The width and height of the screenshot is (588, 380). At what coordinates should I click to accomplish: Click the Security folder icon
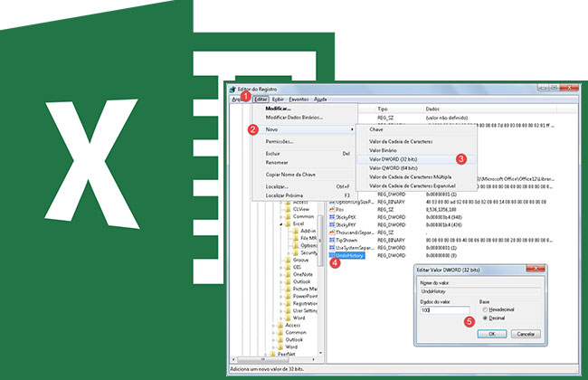pos(296,252)
